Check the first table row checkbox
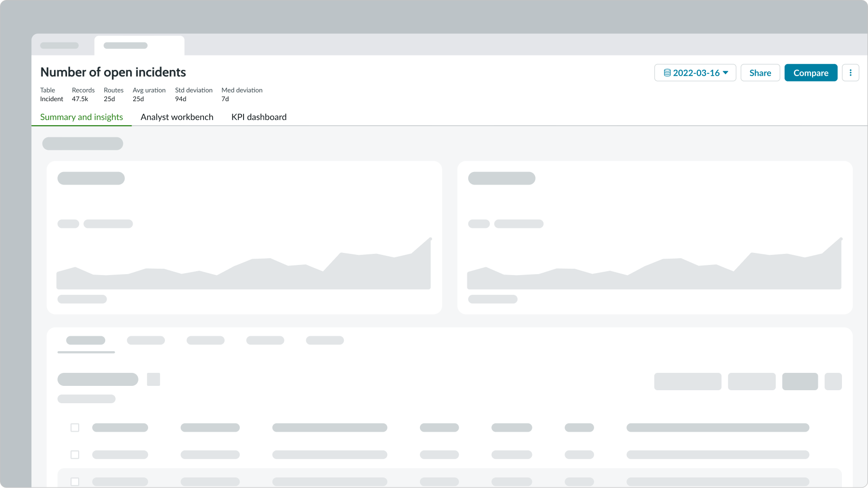 pyautogui.click(x=75, y=427)
